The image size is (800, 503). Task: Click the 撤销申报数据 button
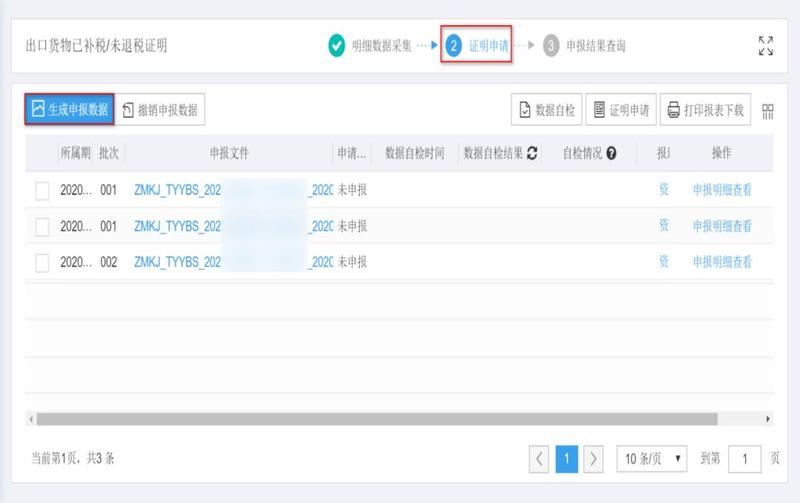160,110
